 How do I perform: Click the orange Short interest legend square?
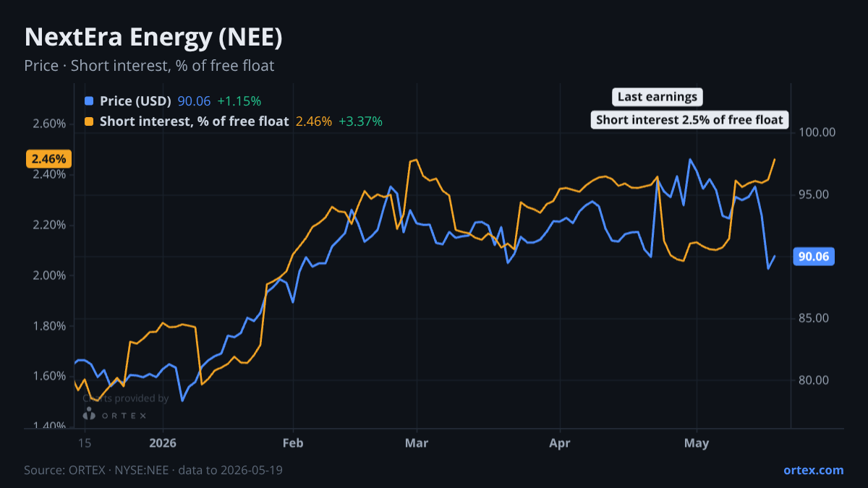[89, 121]
